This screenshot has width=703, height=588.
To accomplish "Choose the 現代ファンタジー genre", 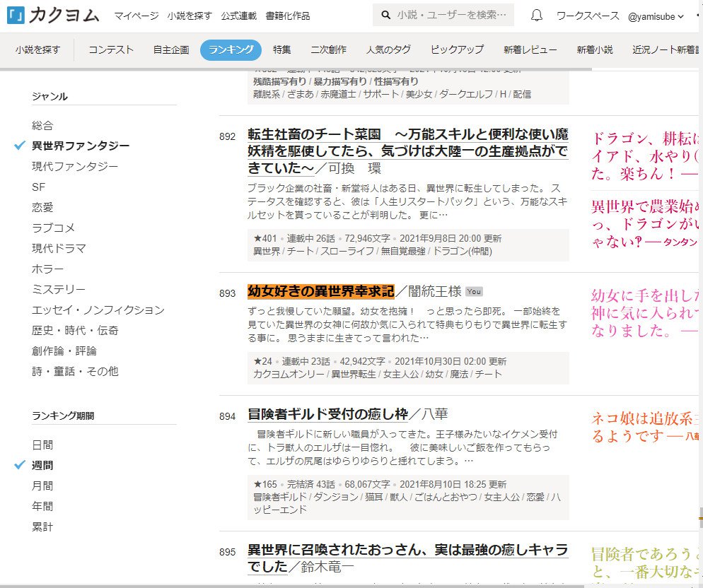I will 75,166.
